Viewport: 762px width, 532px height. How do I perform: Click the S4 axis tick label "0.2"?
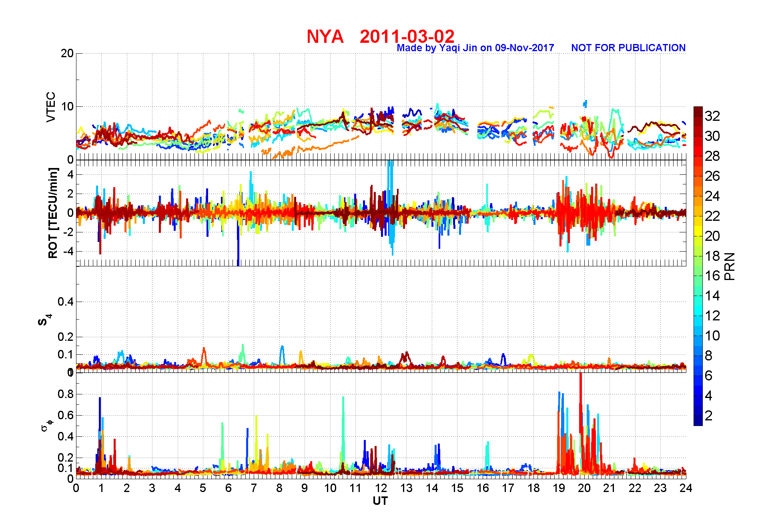66,337
